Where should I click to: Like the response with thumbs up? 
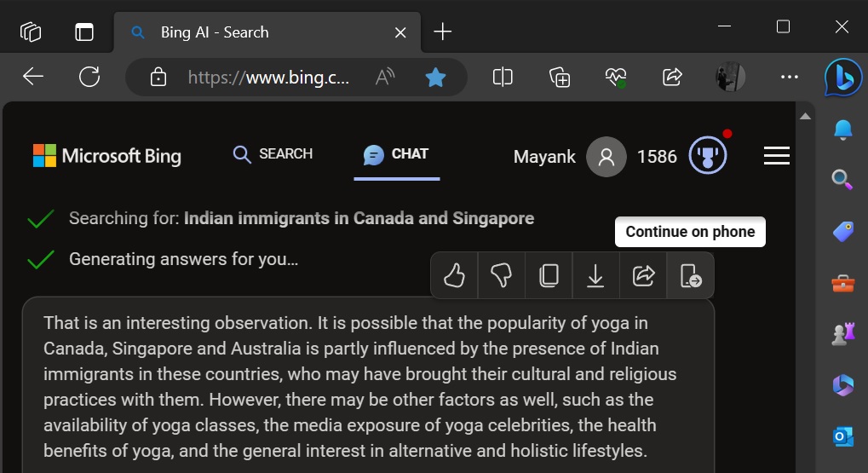[x=454, y=275]
